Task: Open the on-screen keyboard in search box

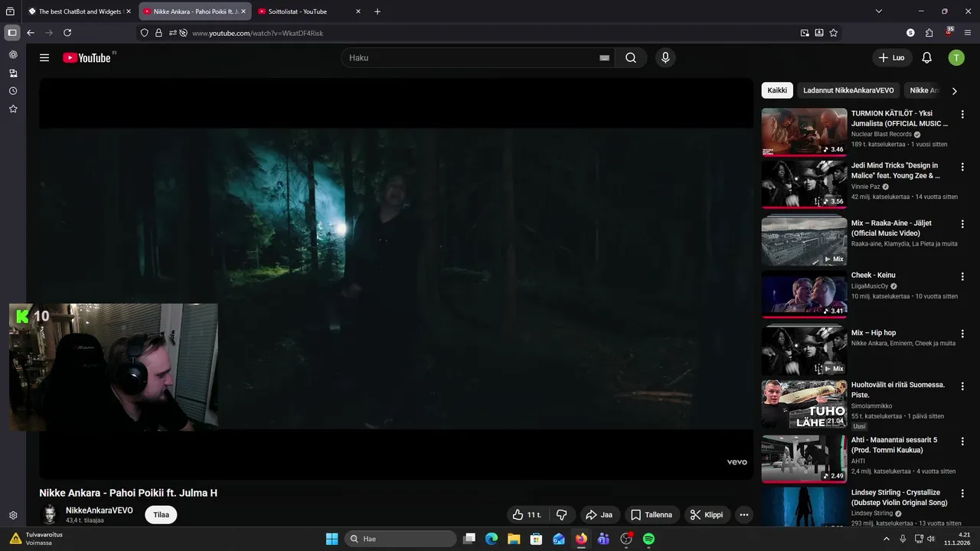Action: point(604,57)
